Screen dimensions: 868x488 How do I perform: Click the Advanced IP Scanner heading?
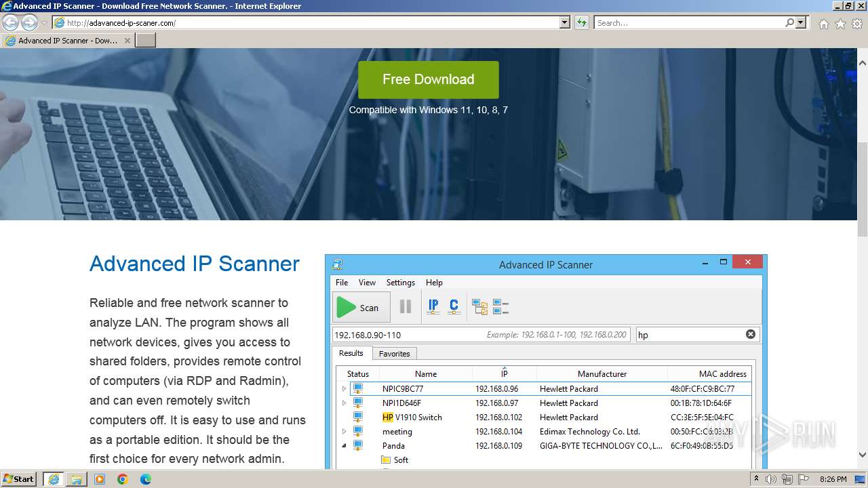[195, 264]
